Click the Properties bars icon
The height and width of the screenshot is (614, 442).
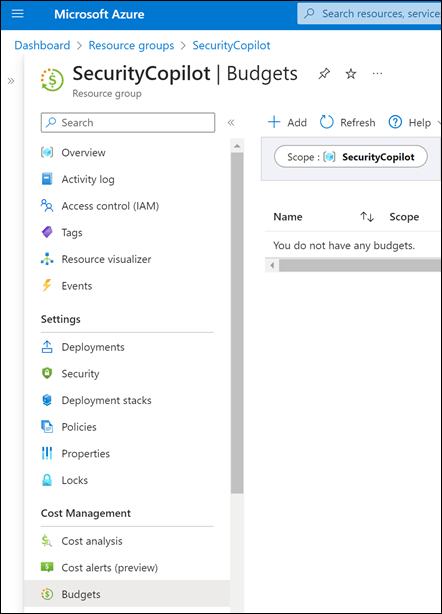click(x=47, y=453)
